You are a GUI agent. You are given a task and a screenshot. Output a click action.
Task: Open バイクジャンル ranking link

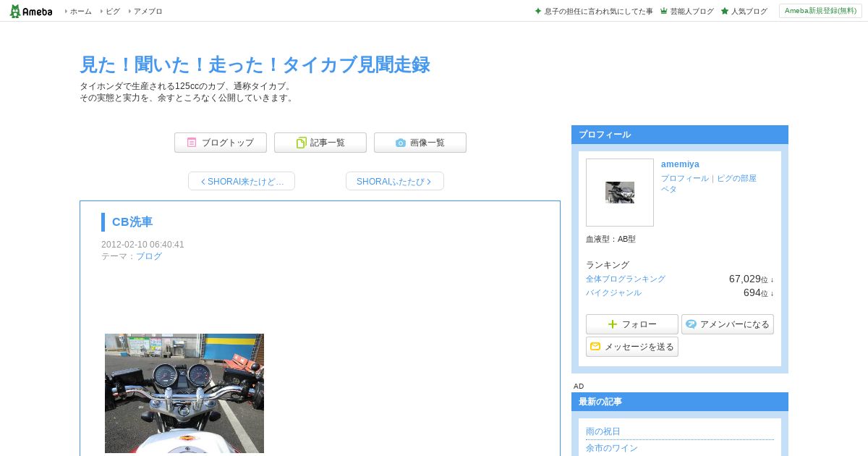click(x=613, y=292)
